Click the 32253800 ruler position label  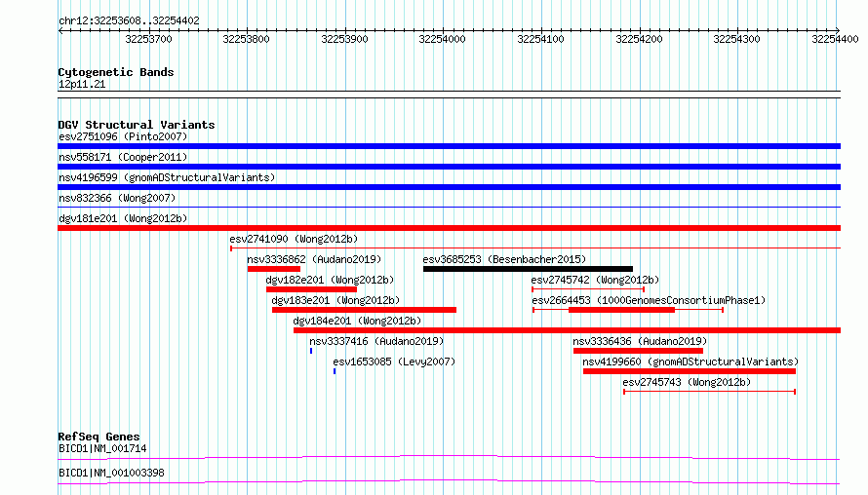246,39
